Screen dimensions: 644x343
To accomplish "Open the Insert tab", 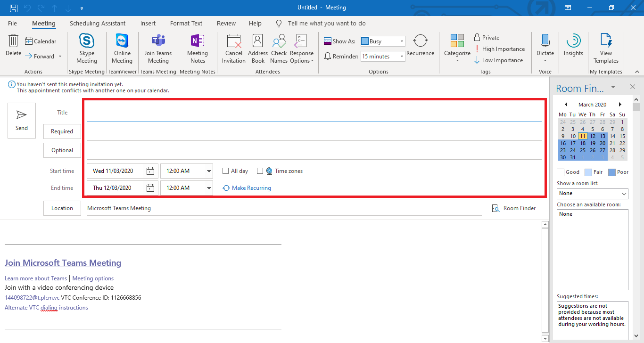I will 148,24.
